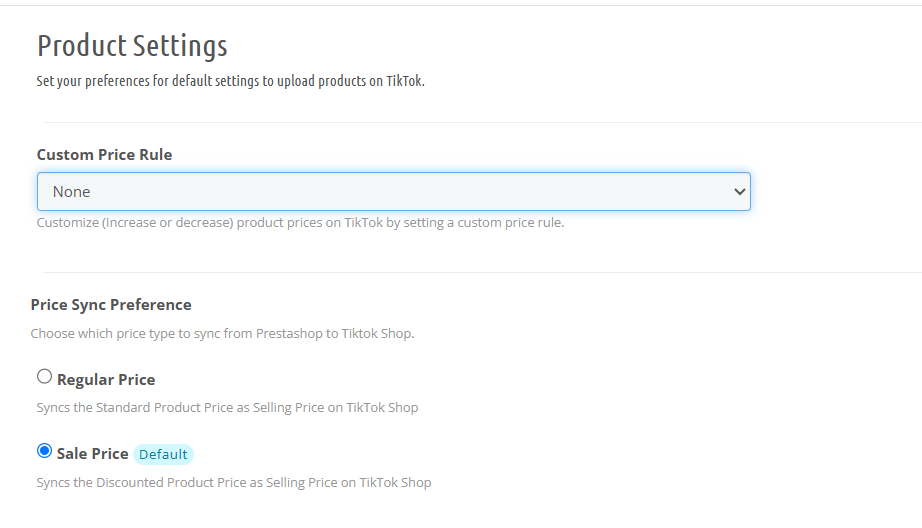Click the 'Regular Price' option label
The width and height of the screenshot is (922, 528).
[x=106, y=380]
